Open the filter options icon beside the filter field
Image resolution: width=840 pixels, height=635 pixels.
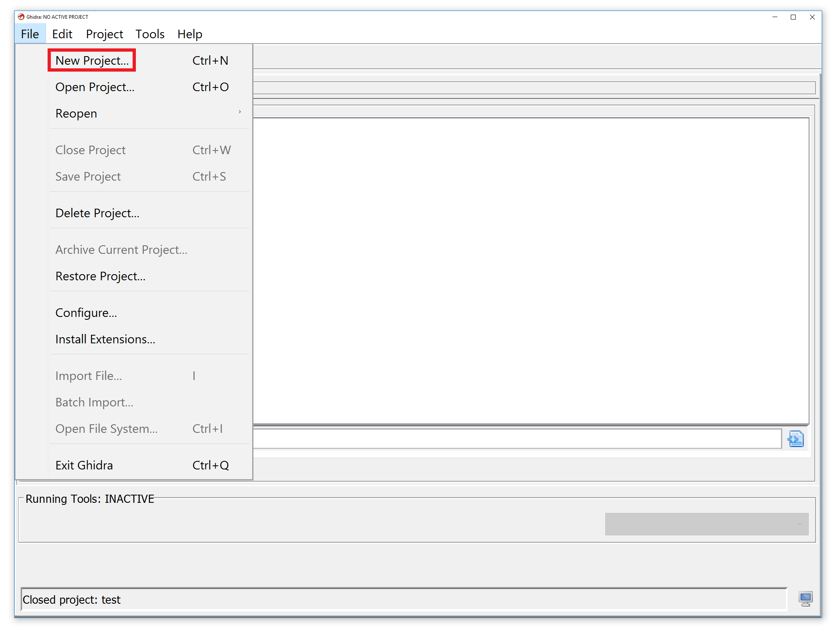pos(796,439)
